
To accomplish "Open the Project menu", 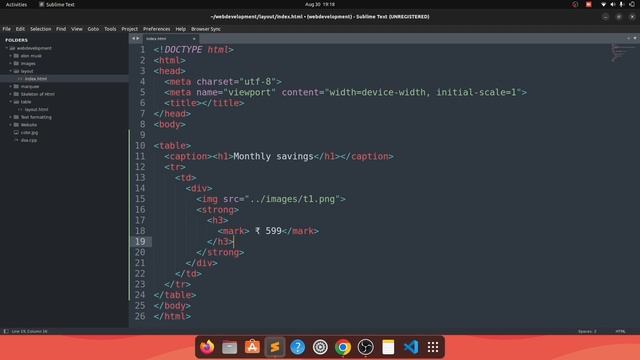I will (129, 29).
